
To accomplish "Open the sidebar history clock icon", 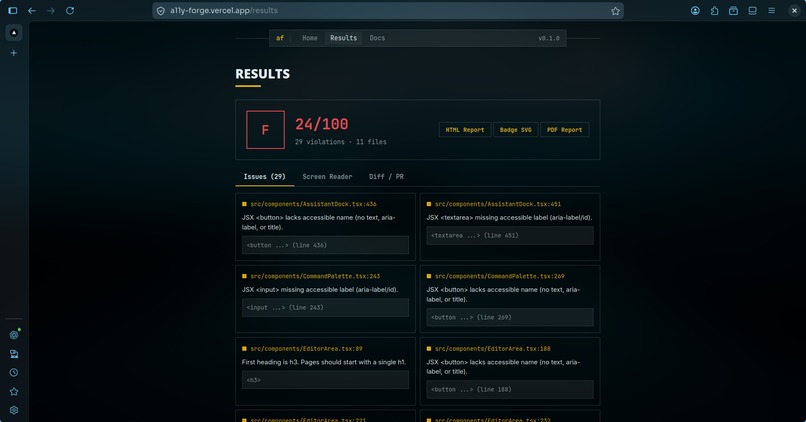I will tap(14, 373).
